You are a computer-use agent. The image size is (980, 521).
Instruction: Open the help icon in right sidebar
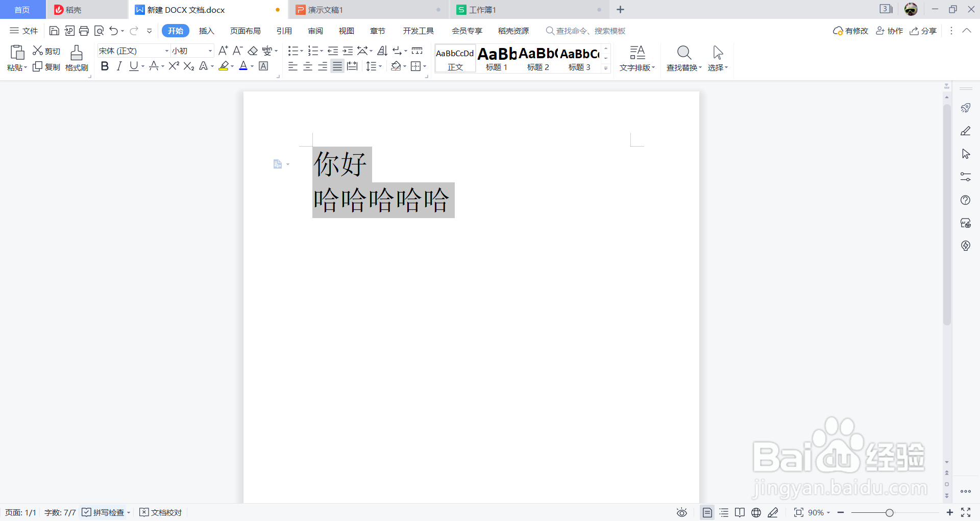966,200
